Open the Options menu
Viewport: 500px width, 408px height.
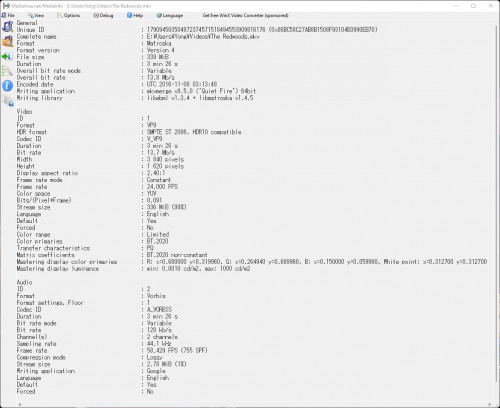pyautogui.click(x=68, y=15)
